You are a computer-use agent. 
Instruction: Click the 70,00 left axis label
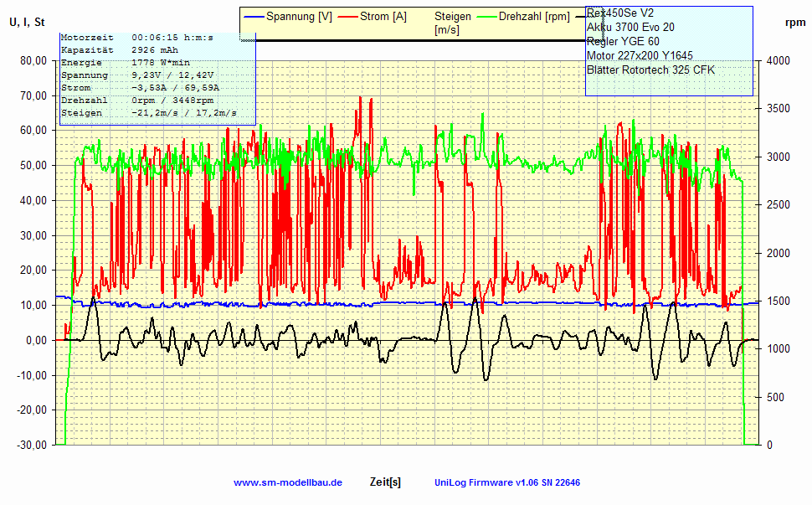[33, 95]
